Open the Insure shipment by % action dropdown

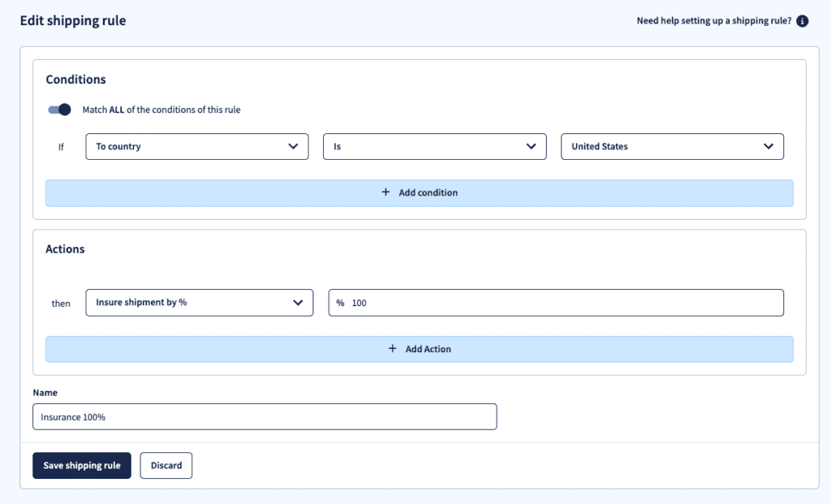(200, 303)
